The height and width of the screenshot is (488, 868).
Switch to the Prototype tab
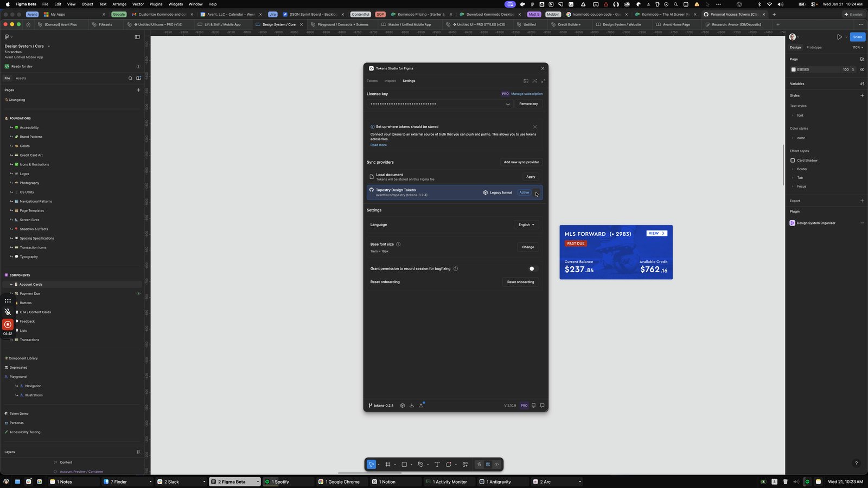click(814, 47)
